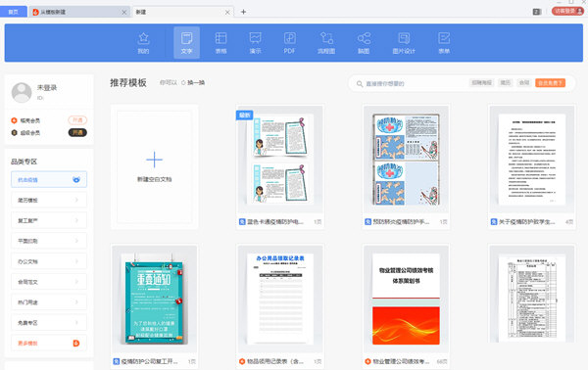Click the orange logo on 更多模板 row
This screenshot has height=370, width=588.
[76, 343]
